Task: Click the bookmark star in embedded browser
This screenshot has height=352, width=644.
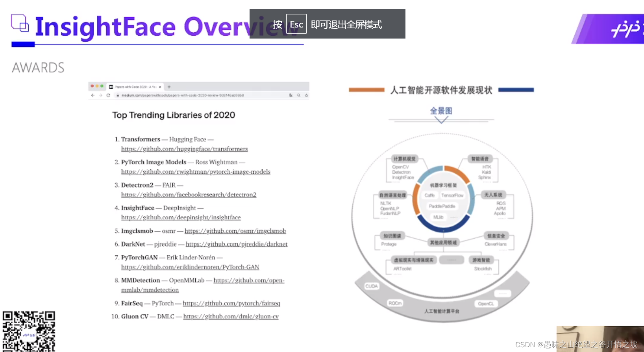Action: point(306,95)
